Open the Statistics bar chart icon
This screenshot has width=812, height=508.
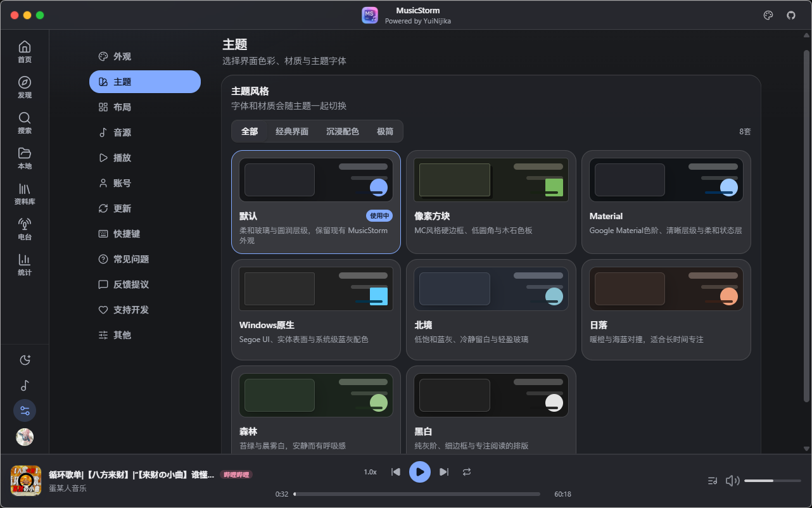tap(25, 260)
